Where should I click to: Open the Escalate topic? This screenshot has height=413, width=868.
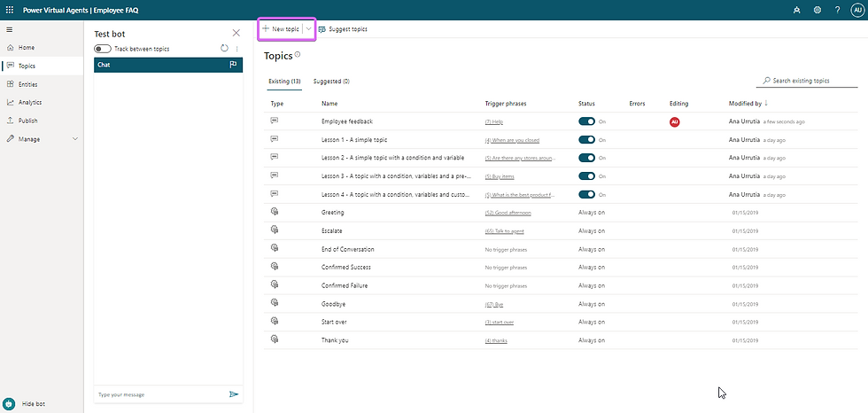[332, 230]
